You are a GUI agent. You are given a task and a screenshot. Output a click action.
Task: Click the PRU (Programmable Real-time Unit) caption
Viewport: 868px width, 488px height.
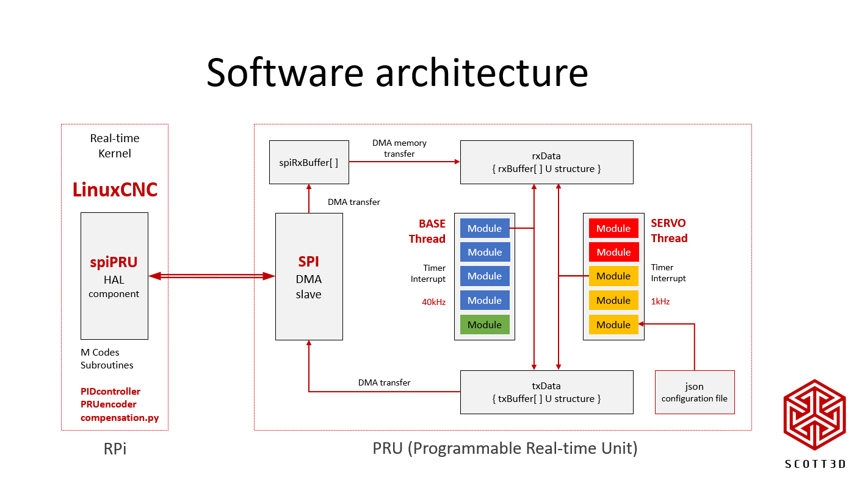click(505, 449)
